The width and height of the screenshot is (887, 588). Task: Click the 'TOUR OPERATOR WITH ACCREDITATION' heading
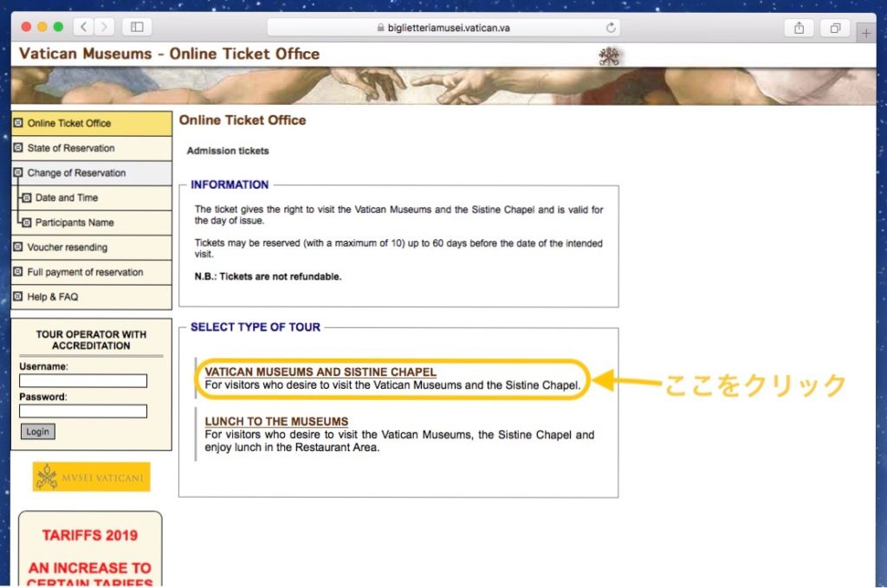pos(91,339)
